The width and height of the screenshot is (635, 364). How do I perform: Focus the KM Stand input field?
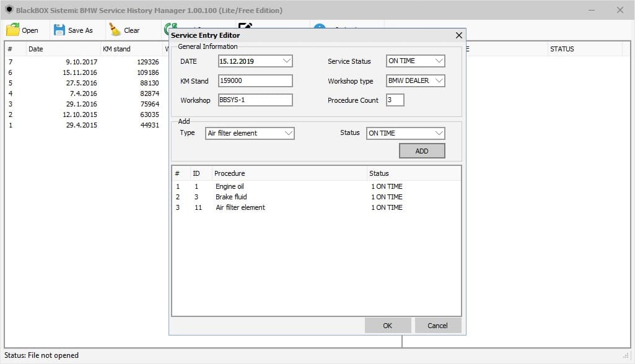coord(255,81)
